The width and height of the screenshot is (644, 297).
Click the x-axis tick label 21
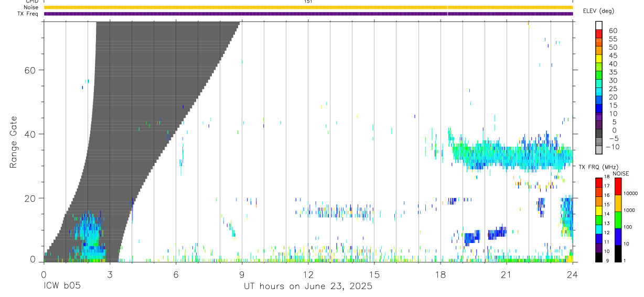[x=506, y=275]
